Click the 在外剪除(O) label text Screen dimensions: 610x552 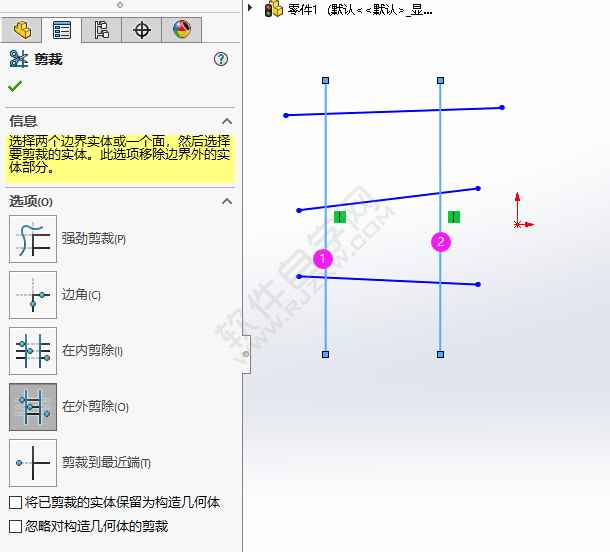tap(95, 407)
